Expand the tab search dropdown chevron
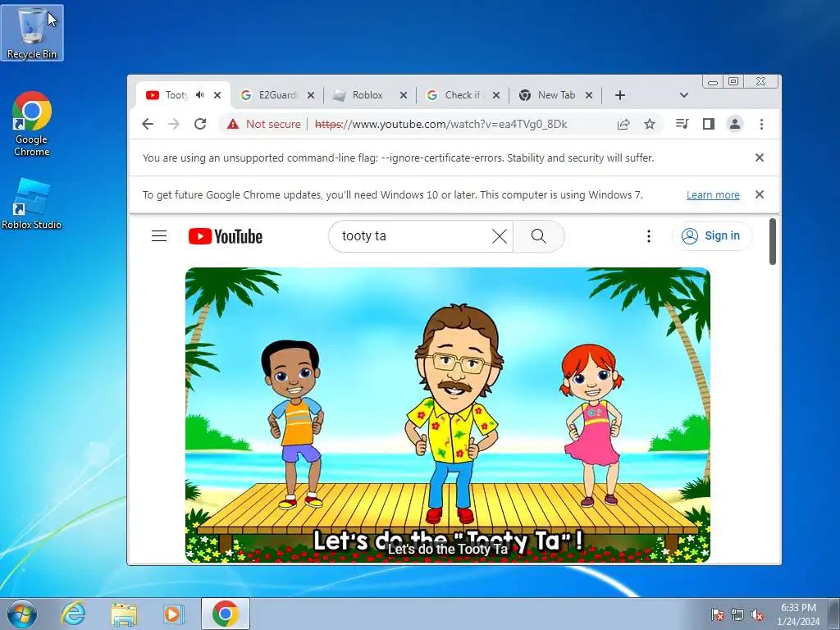Viewport: 840px width, 630px height. [x=683, y=95]
